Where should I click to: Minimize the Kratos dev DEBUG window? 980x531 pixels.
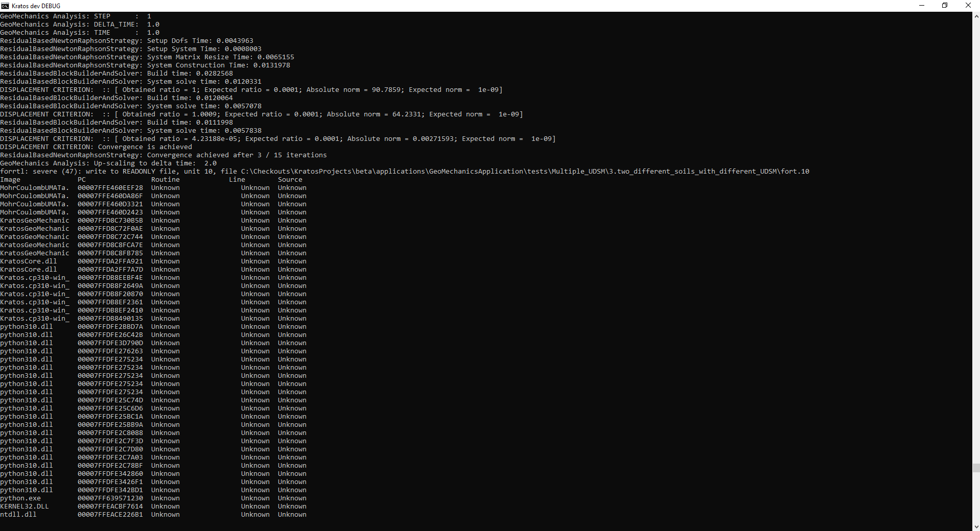[x=922, y=6]
